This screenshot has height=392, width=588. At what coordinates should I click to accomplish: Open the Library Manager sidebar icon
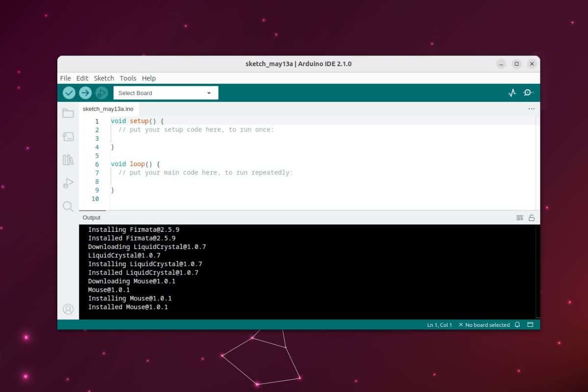[68, 160]
